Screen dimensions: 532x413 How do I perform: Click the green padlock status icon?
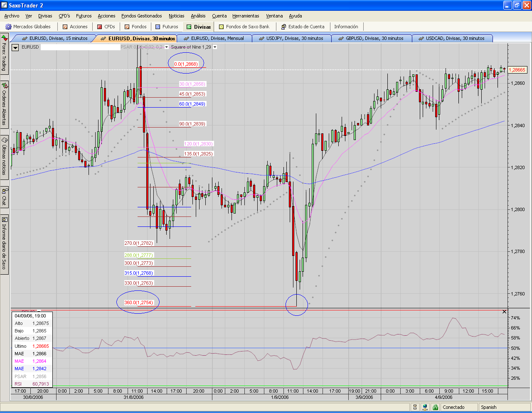(435, 407)
